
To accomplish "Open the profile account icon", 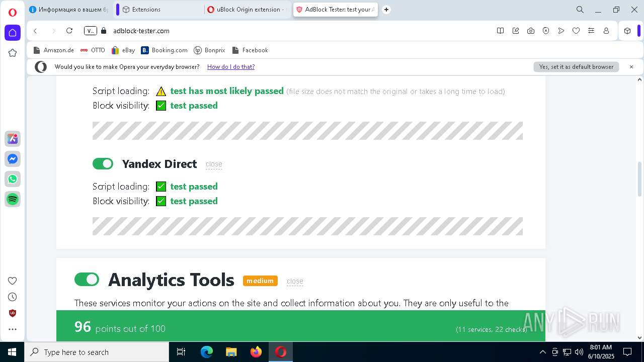I will 606,31.
